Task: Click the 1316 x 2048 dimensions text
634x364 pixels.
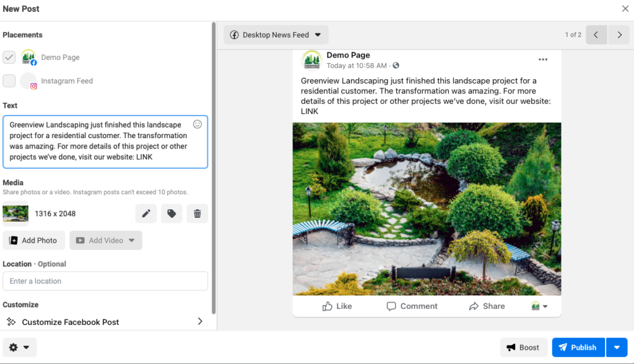Action: pyautogui.click(x=55, y=214)
